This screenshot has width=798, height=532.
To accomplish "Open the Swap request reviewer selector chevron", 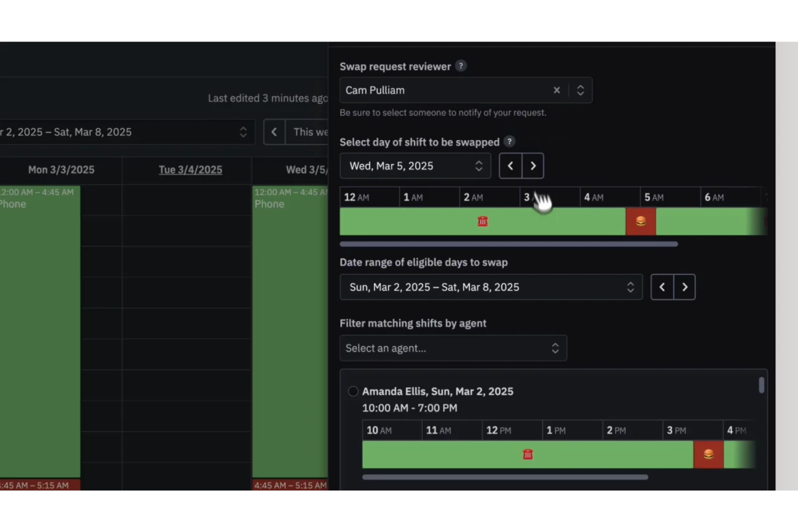I will (x=581, y=90).
